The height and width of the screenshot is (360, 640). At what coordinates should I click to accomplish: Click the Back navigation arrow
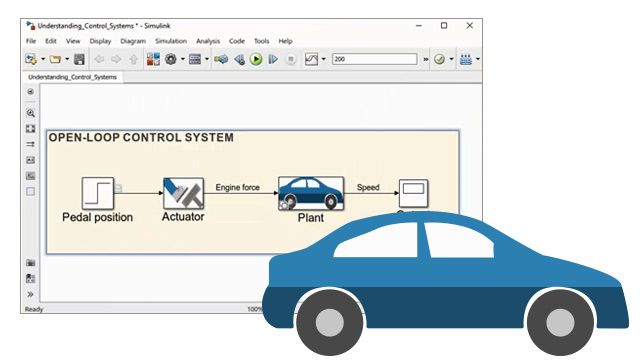[x=99, y=60]
